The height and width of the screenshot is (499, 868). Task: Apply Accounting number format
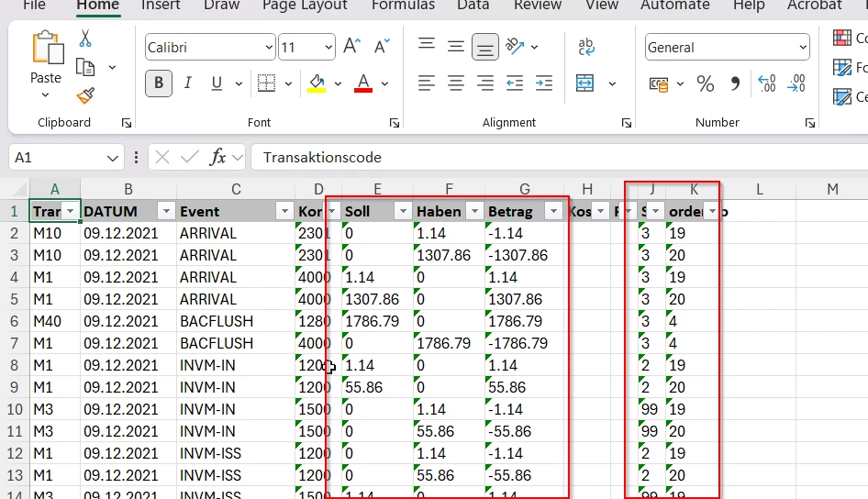click(x=659, y=84)
